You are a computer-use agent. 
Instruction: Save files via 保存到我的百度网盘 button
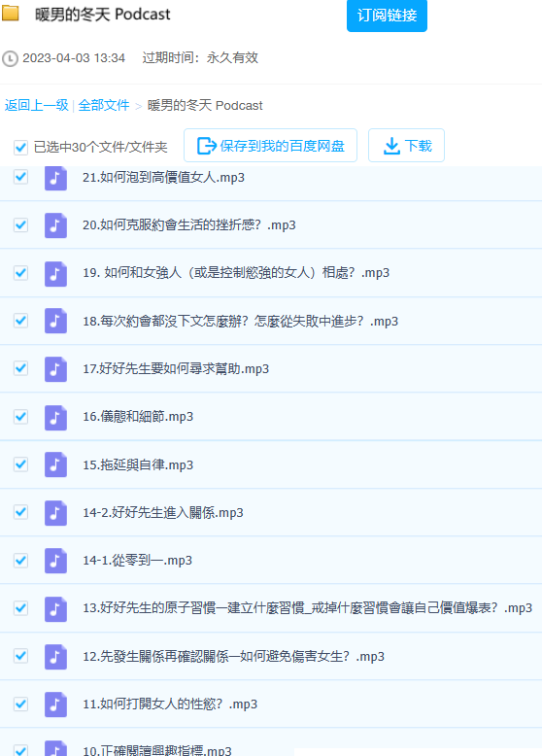point(270,146)
